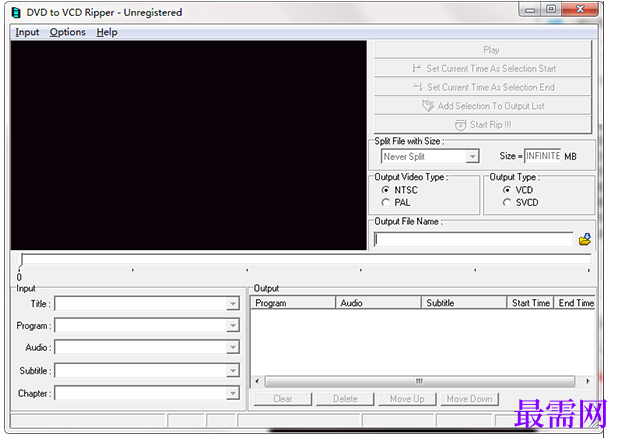626x445 pixels.
Task: Click the video position slider thumb
Action: coord(20,260)
